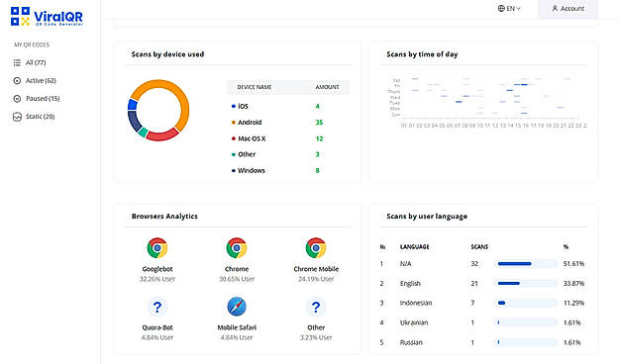Click the ViralQR logo
The image size is (619, 364).
point(47,17)
